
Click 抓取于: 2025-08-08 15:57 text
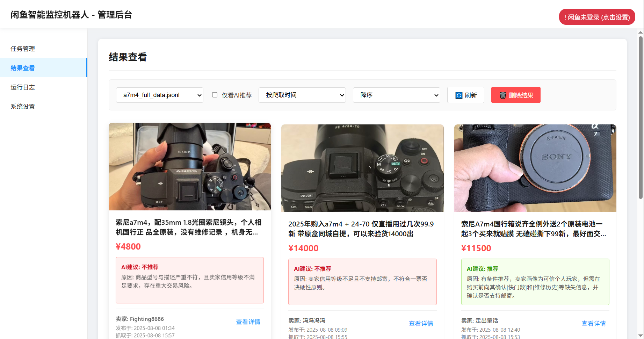pyautogui.click(x=145, y=336)
